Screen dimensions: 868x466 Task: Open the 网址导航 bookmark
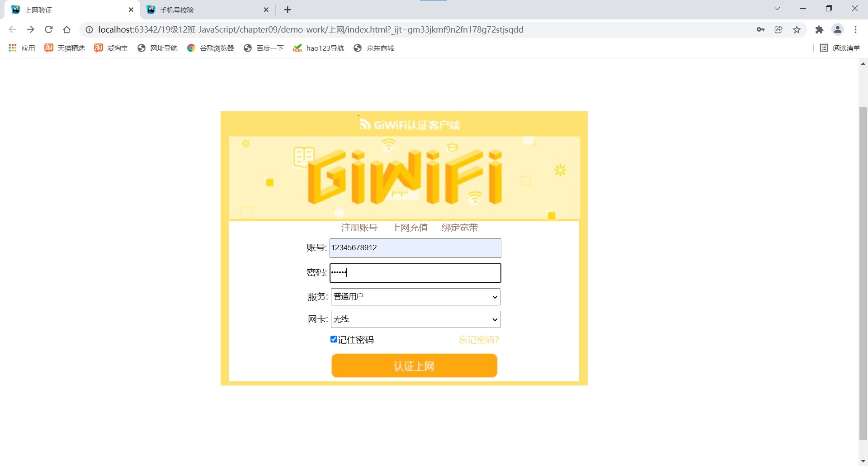pos(157,48)
